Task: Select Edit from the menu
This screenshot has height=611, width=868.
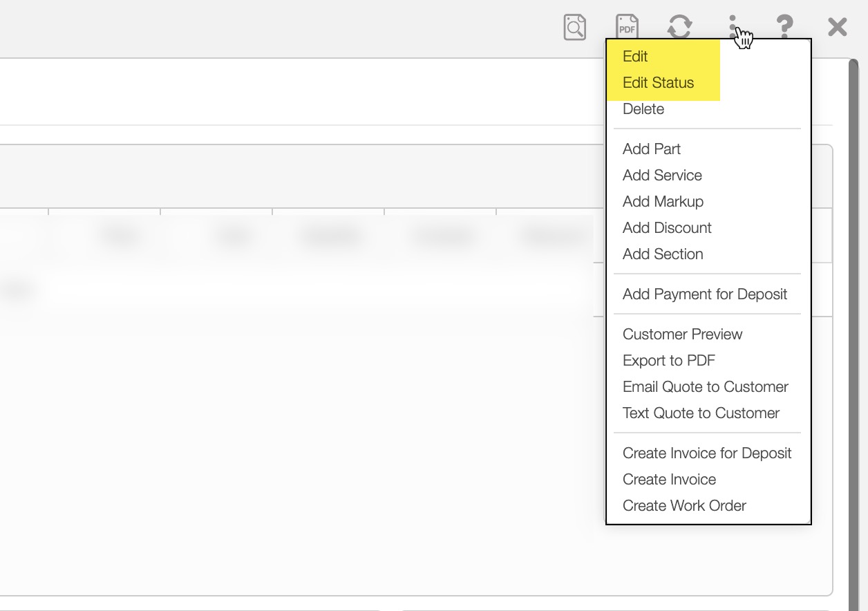Action: click(x=635, y=57)
